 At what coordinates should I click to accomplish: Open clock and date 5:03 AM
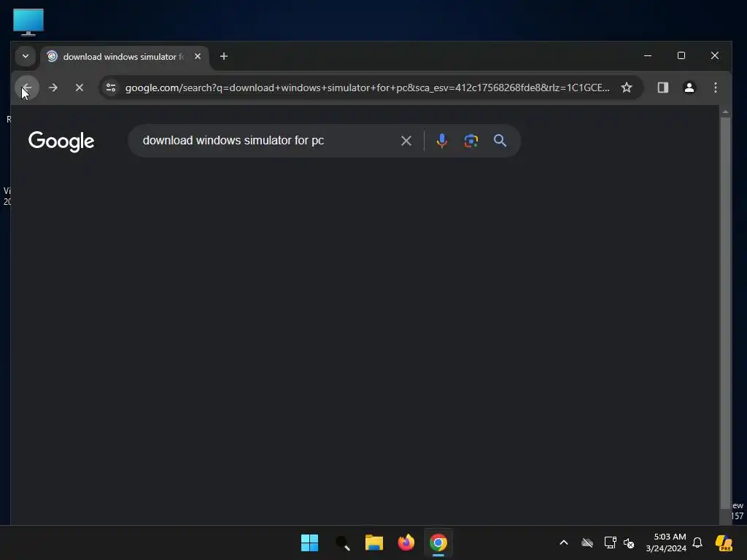(x=666, y=542)
